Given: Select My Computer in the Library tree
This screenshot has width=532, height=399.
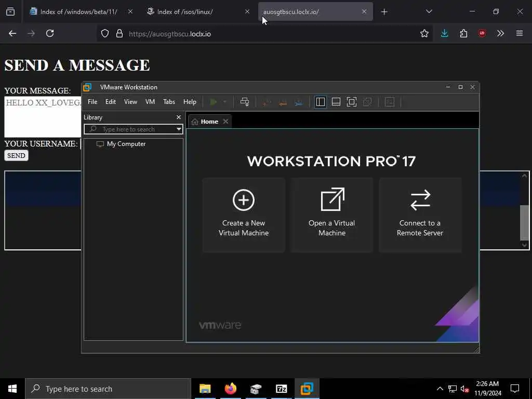Looking at the screenshot, I should point(126,144).
